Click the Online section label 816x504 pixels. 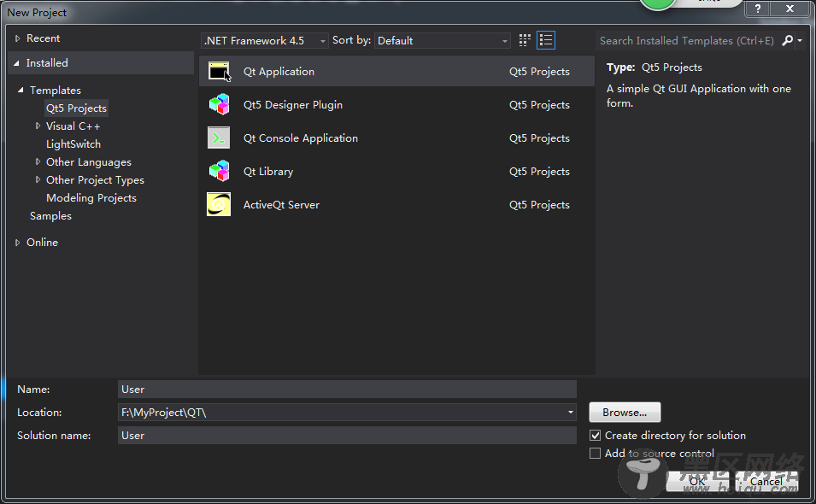click(42, 243)
